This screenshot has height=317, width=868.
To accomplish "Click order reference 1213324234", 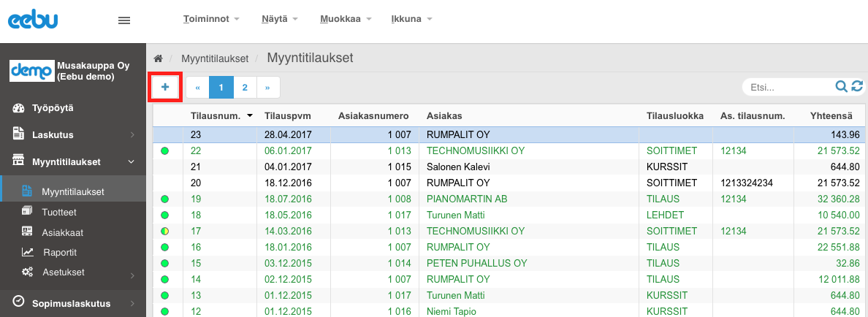I will [x=745, y=183].
